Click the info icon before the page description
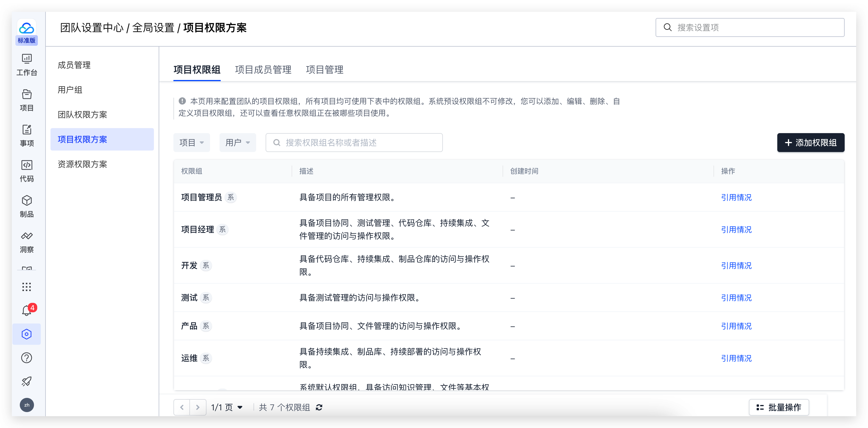 (x=182, y=101)
